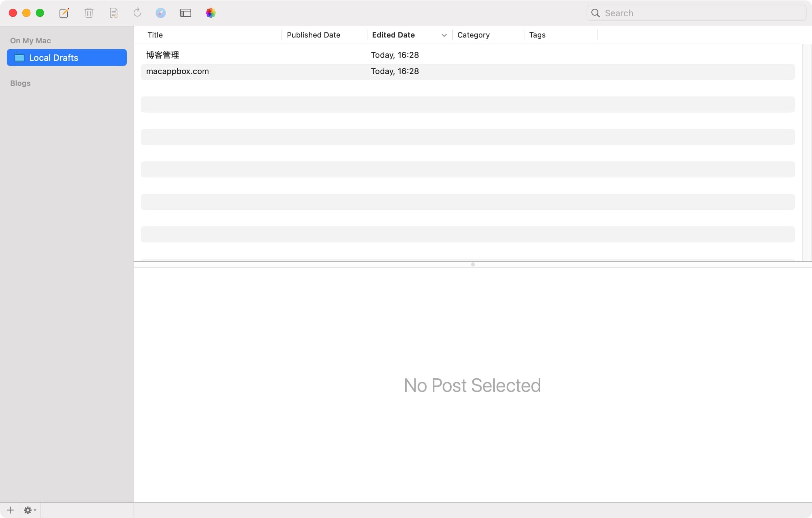Toggle the Edited Date sort chevron
This screenshot has width=812, height=518.
click(x=444, y=35)
